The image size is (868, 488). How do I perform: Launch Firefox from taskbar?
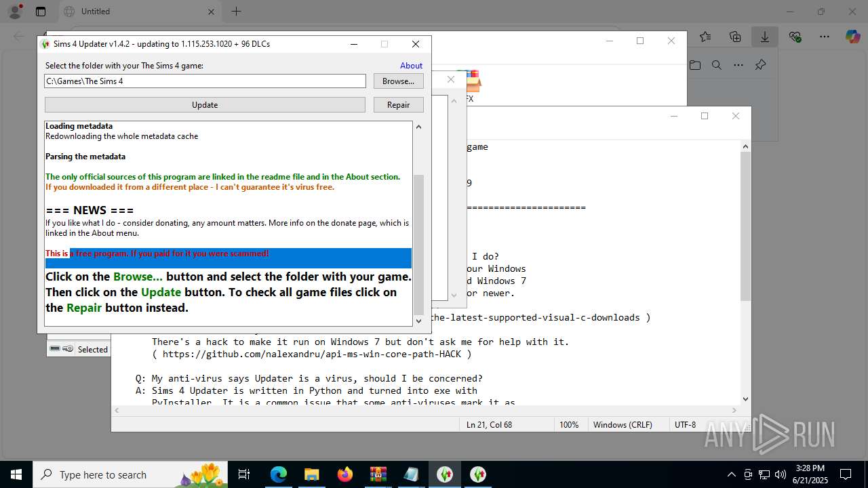pyautogui.click(x=344, y=474)
